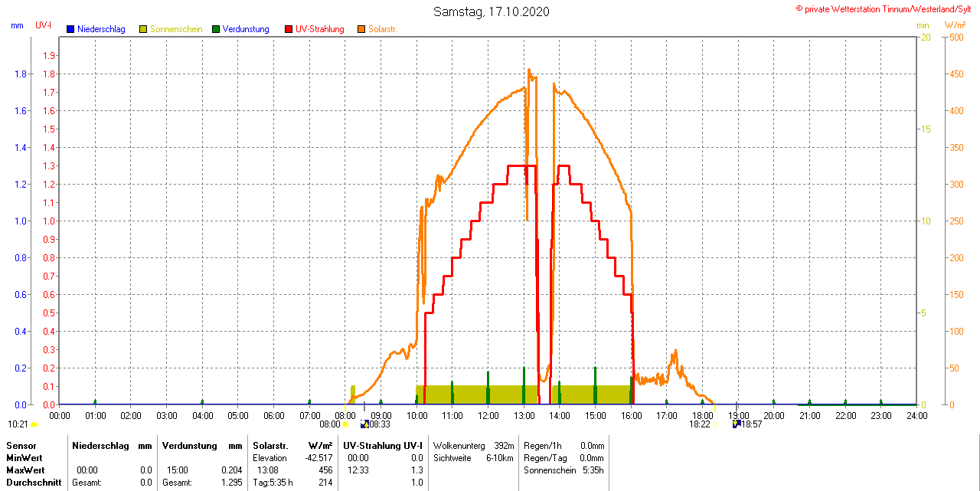Click the Verdunstung table column header

pos(191,445)
